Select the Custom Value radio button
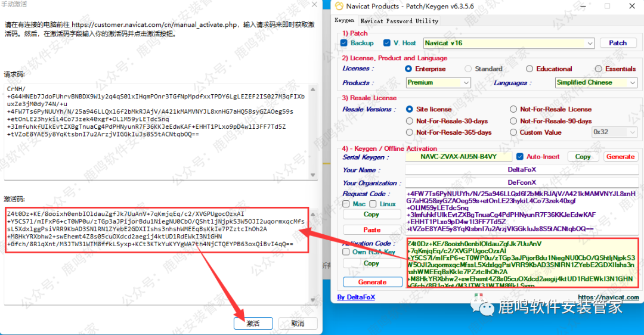The image size is (644, 335). 513,132
